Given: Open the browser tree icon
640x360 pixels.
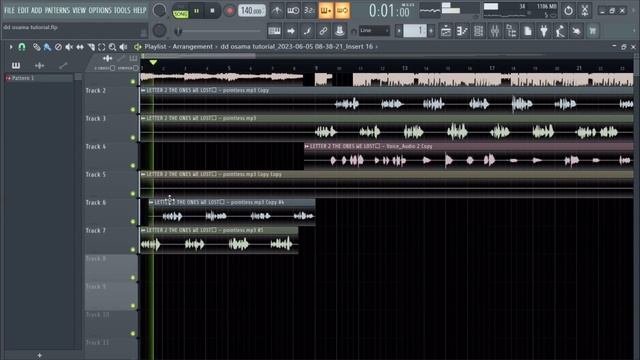Looking at the screenshot, I should 511,31.
